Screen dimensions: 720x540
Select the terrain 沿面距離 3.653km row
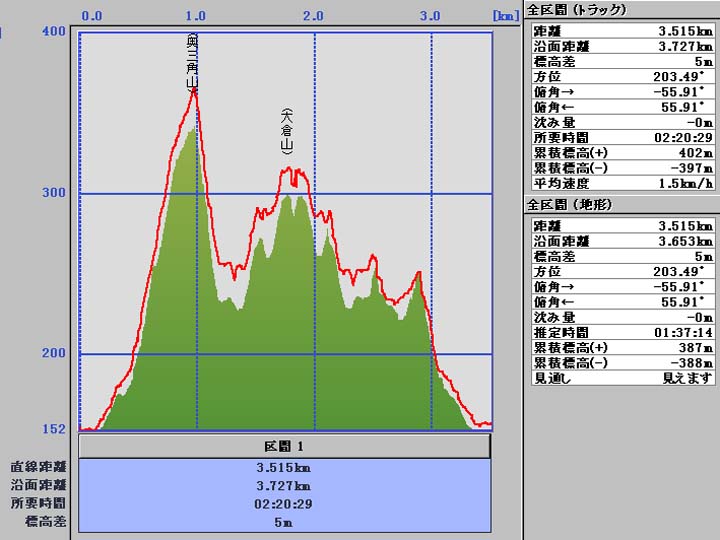621,241
